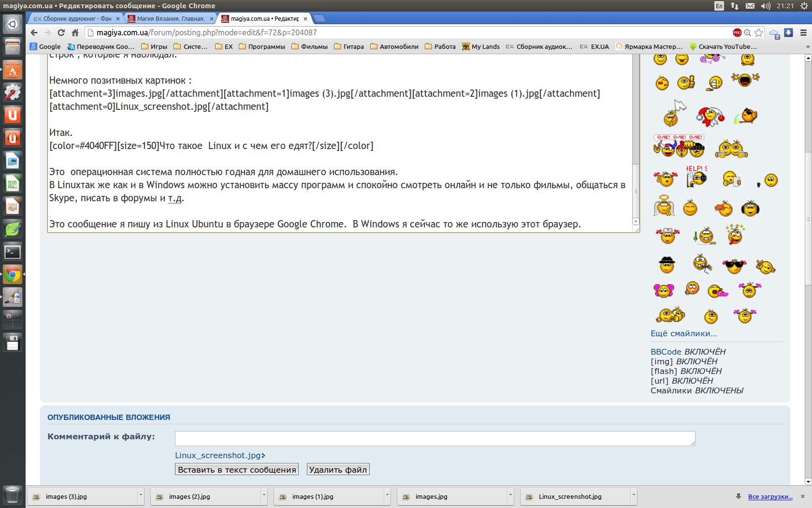Insert the HELP sign smiley

[x=696, y=177]
